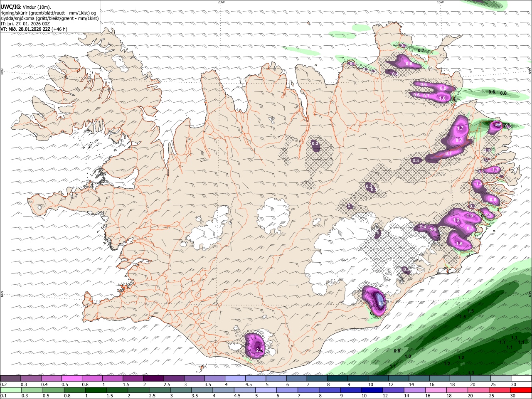Click the '1.9' snowfall value label

point(470,216)
